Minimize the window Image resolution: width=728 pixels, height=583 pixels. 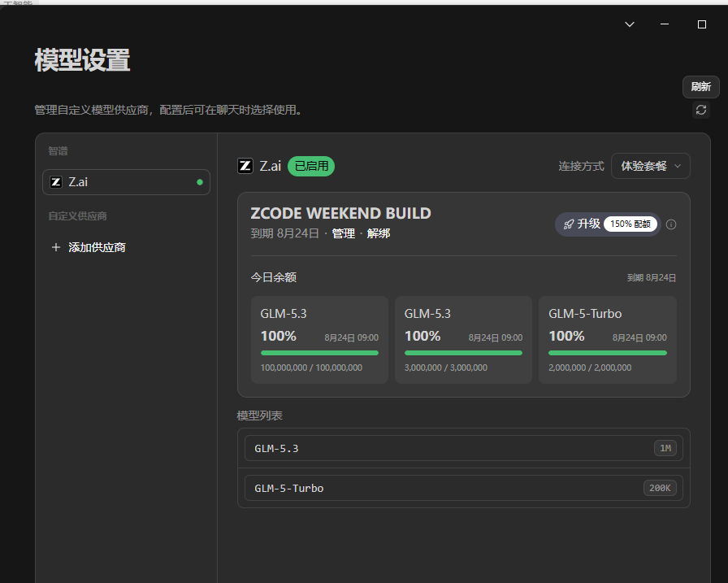coord(665,24)
